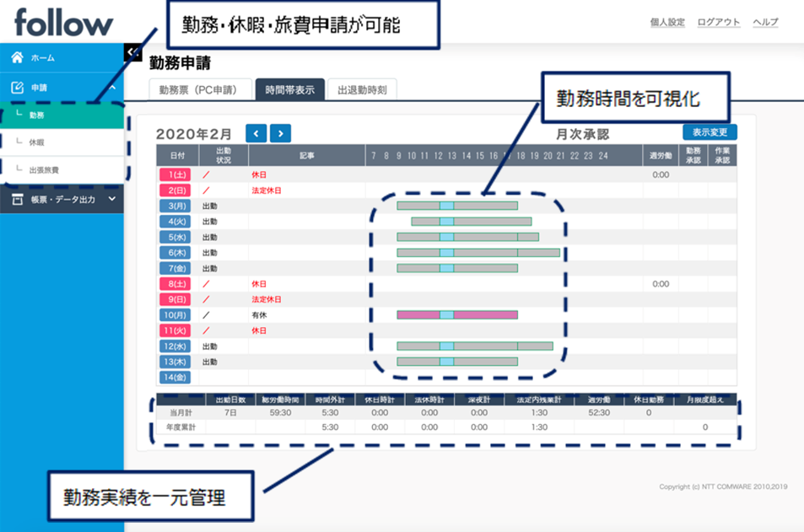804x532 pixels.
Task: Select the 6(木) date badge
Action: 175,253
